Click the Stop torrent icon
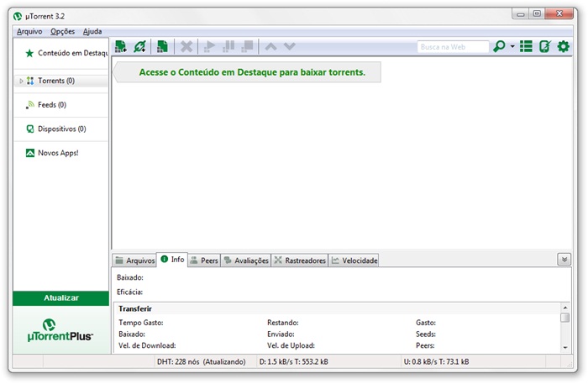This screenshot has width=588, height=384. pyautogui.click(x=248, y=46)
